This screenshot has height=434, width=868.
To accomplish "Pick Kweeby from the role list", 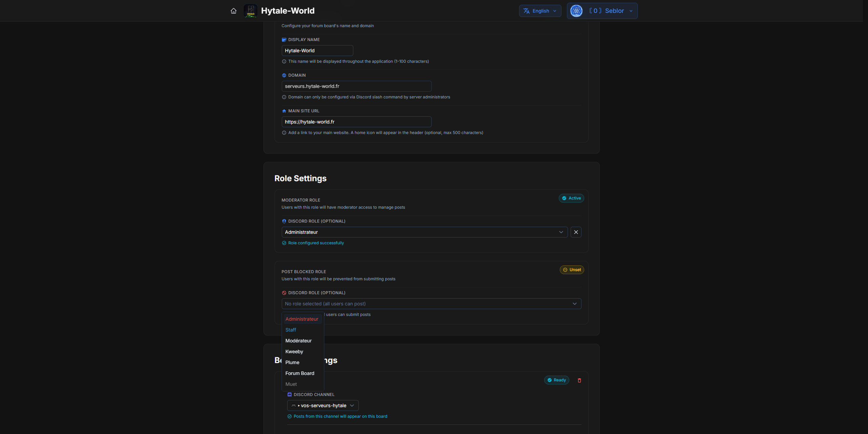I will [303, 352].
